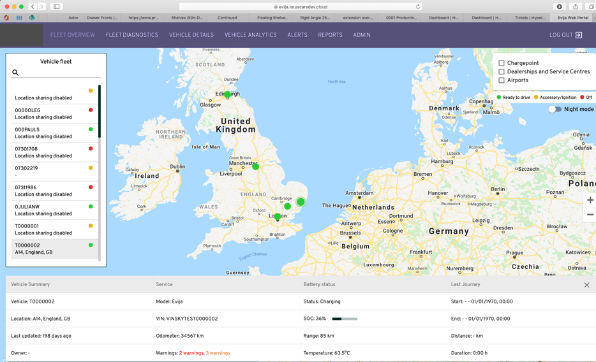
Task: Click the green status dot beside 003PAULS
Action: click(90, 129)
